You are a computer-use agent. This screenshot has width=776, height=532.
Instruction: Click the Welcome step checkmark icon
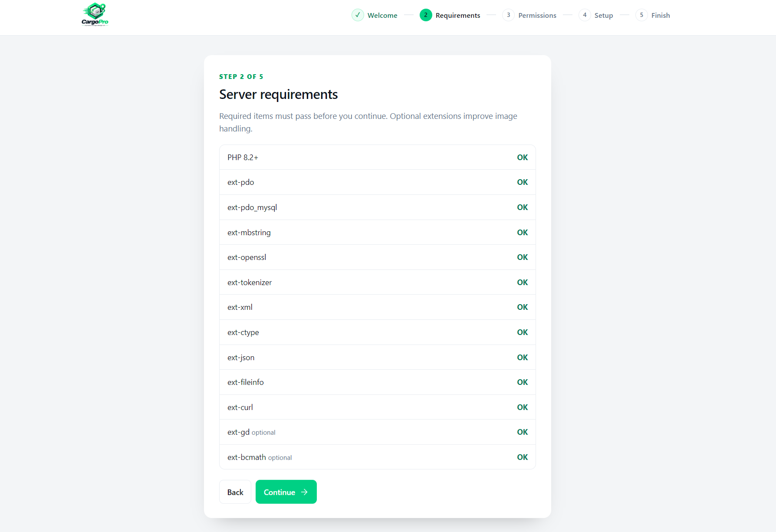[358, 15]
